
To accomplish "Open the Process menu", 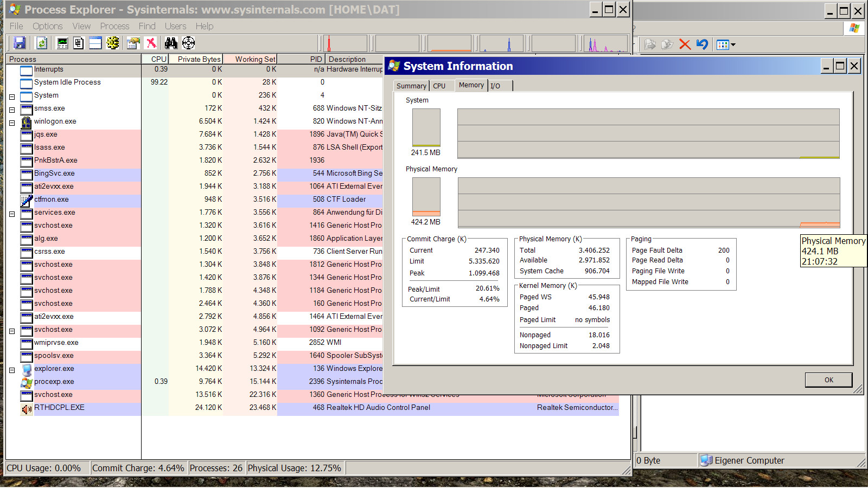I will coord(114,26).
